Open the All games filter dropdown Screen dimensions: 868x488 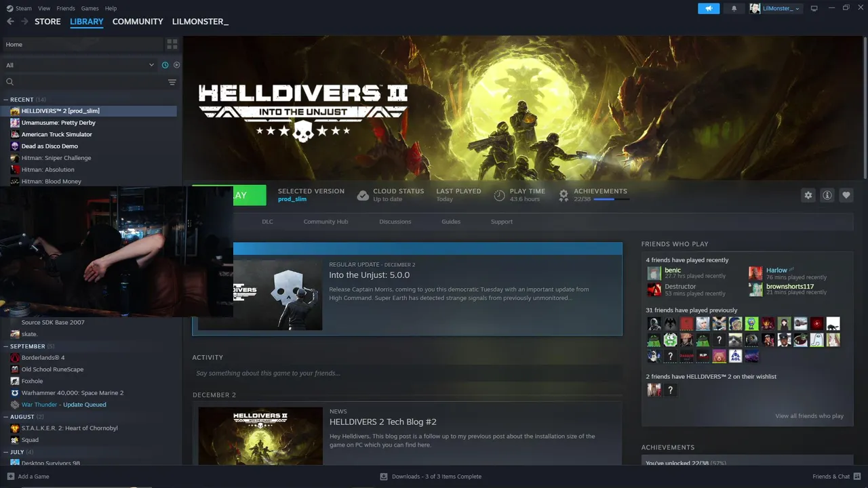pyautogui.click(x=80, y=65)
